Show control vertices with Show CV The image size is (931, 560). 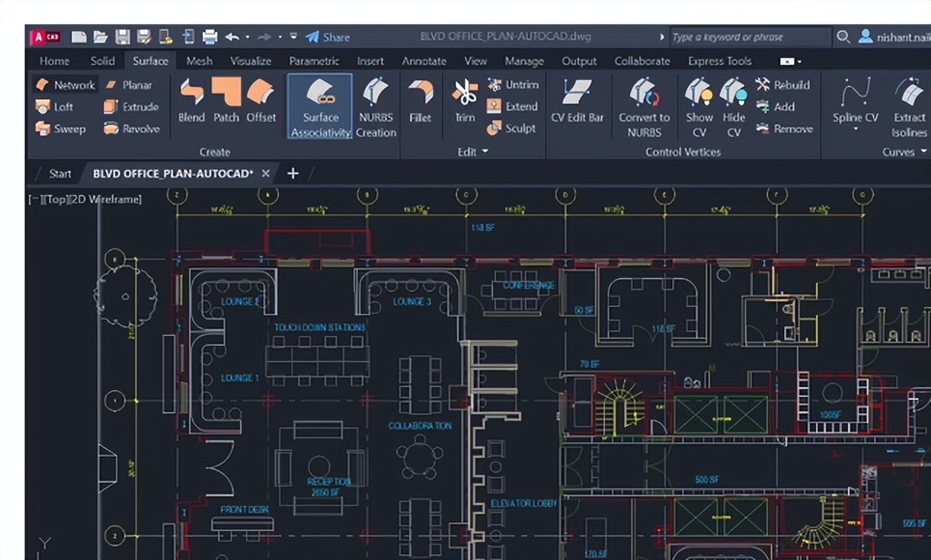click(699, 107)
